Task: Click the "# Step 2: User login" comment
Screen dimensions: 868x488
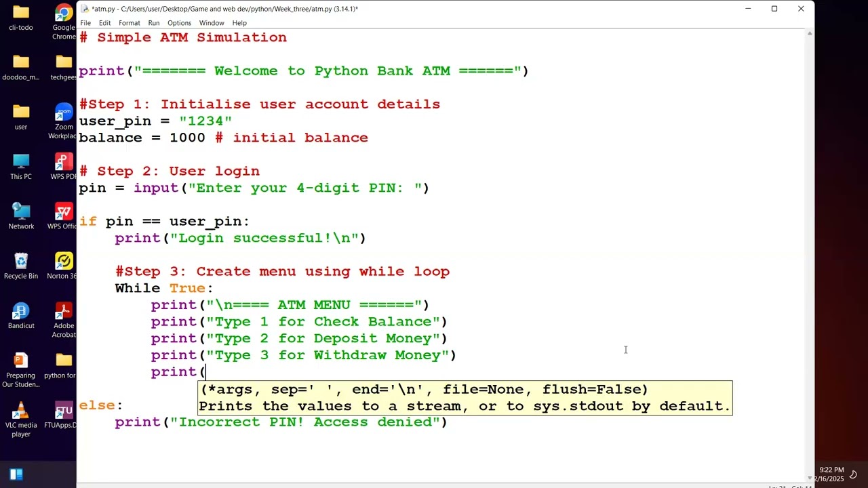Action: point(170,171)
